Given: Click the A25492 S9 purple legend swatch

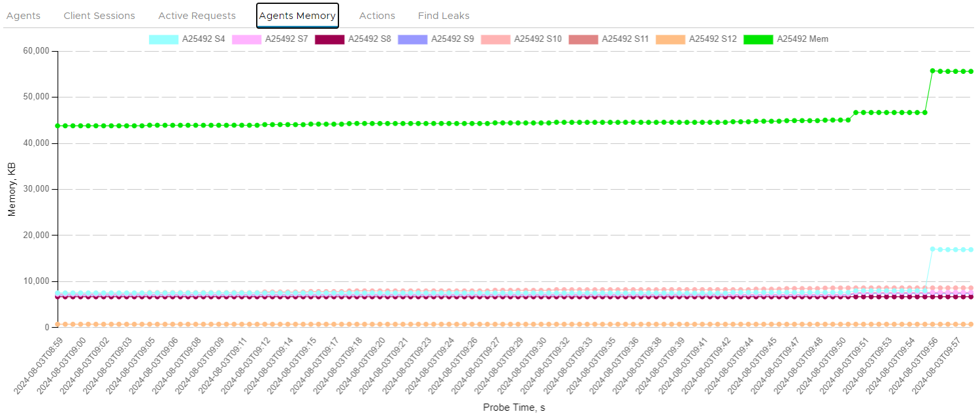Looking at the screenshot, I should [412, 39].
